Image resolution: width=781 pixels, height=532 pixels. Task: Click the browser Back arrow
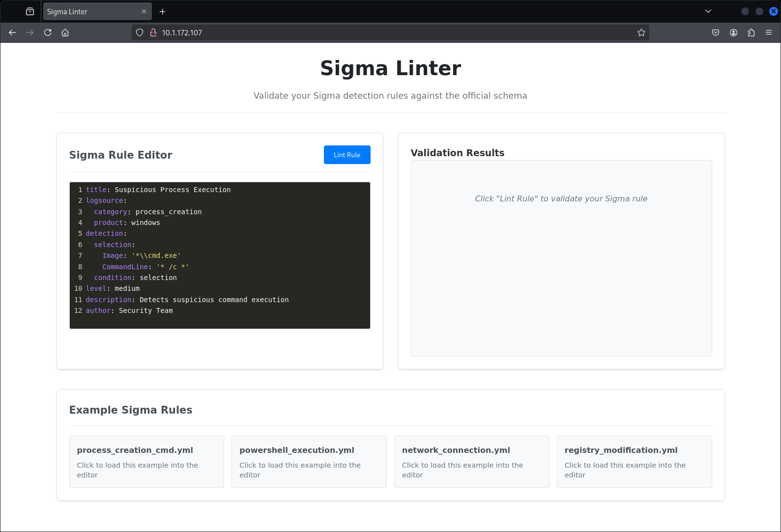click(12, 32)
